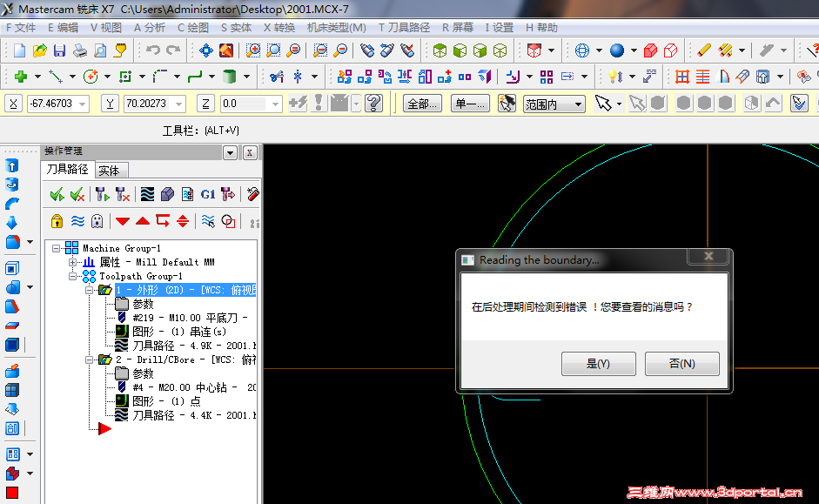Open the 范围内 selection mode dropdown

click(578, 104)
